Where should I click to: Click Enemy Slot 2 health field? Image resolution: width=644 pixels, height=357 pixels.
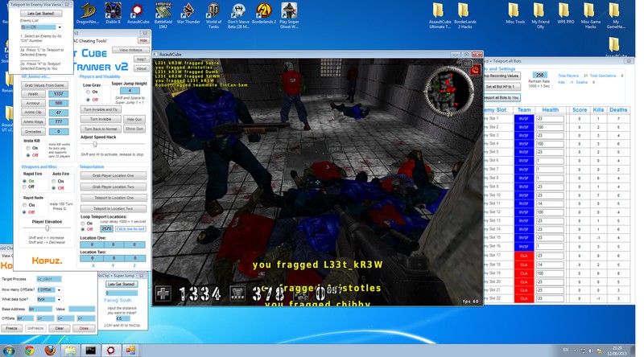(550, 127)
